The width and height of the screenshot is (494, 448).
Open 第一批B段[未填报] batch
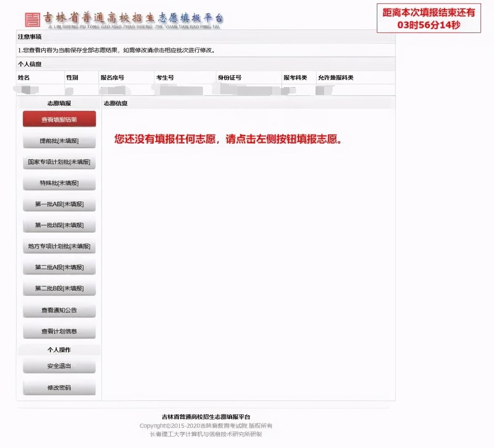click(x=59, y=225)
